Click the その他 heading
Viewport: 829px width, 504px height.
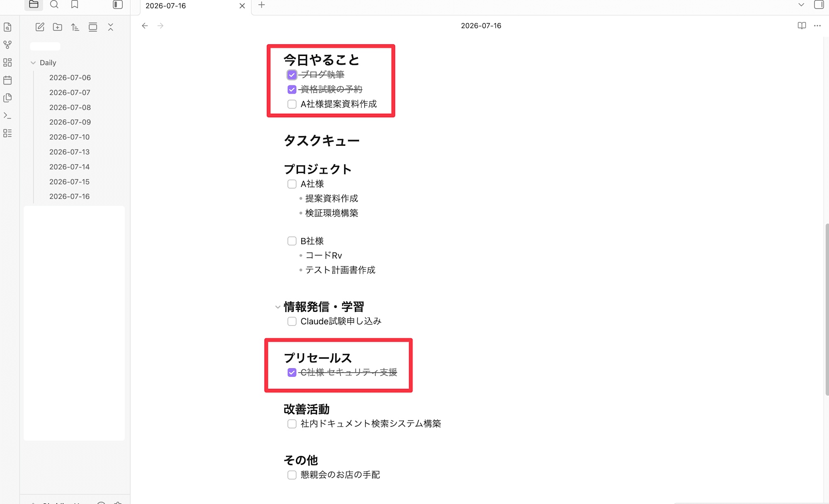(x=301, y=461)
